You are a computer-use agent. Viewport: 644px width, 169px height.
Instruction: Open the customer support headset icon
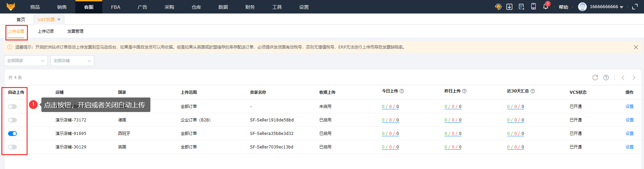(x=498, y=7)
